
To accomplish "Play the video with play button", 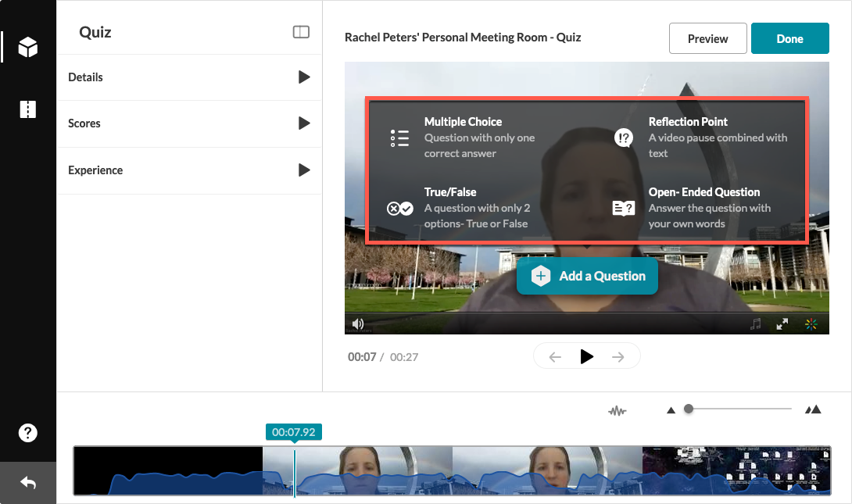I will (x=586, y=357).
